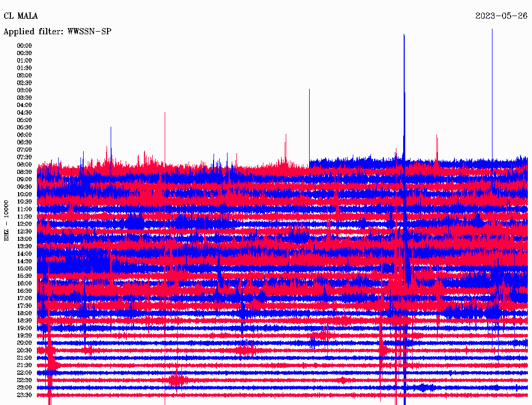Click the 13:00 time label
This screenshot has width=532, height=405.
[x=24, y=239]
